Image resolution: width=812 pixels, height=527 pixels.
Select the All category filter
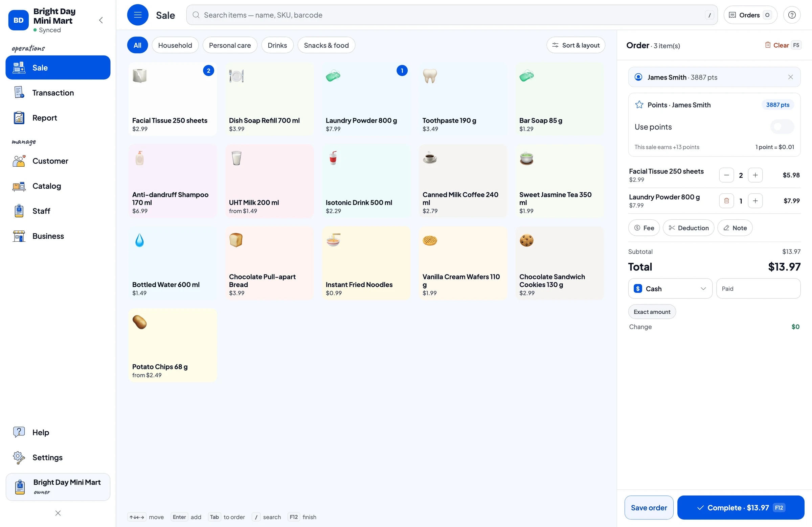coord(137,45)
